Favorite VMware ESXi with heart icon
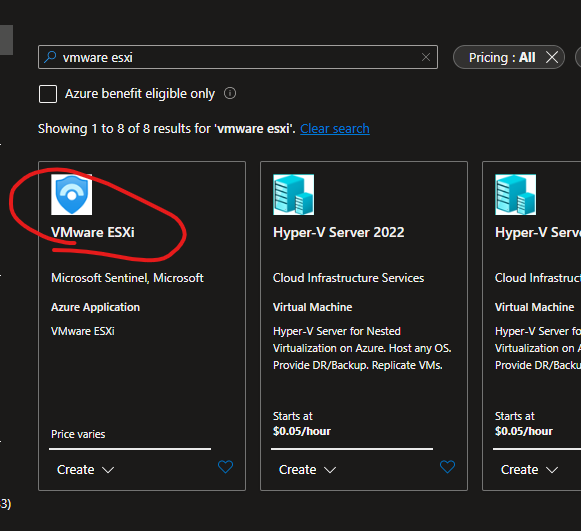 [x=225, y=467]
